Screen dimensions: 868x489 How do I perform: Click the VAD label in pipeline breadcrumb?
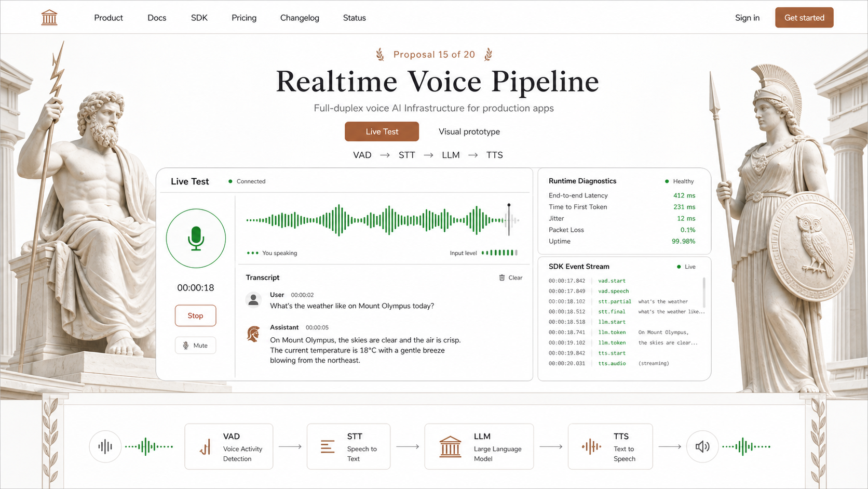(362, 155)
